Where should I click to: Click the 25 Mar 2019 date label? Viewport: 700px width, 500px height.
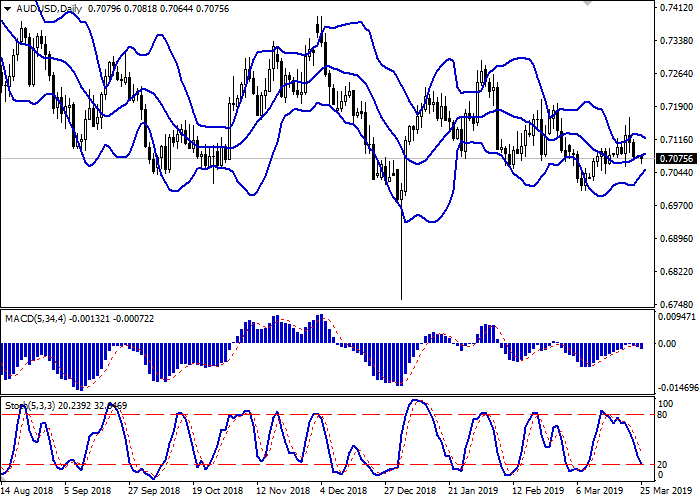pos(662,491)
